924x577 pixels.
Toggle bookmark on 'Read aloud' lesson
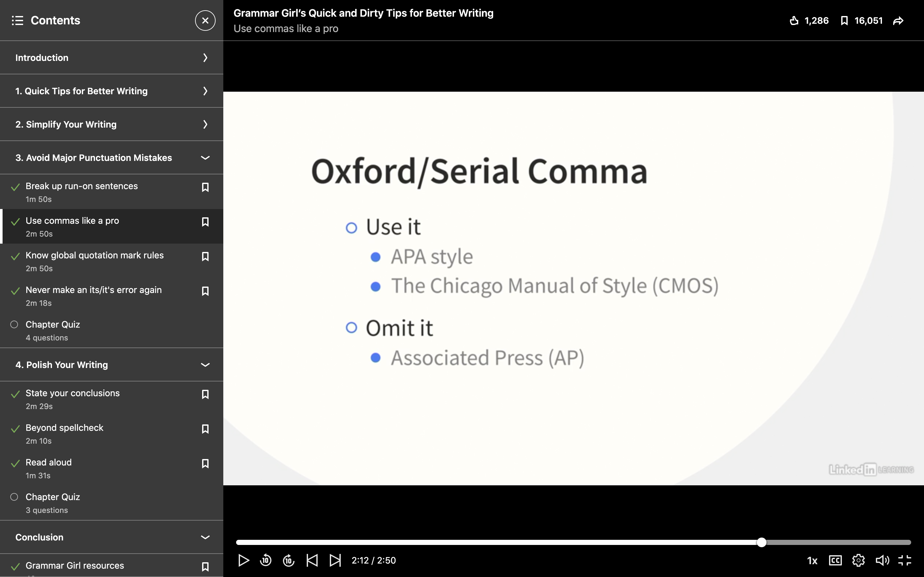pyautogui.click(x=205, y=463)
